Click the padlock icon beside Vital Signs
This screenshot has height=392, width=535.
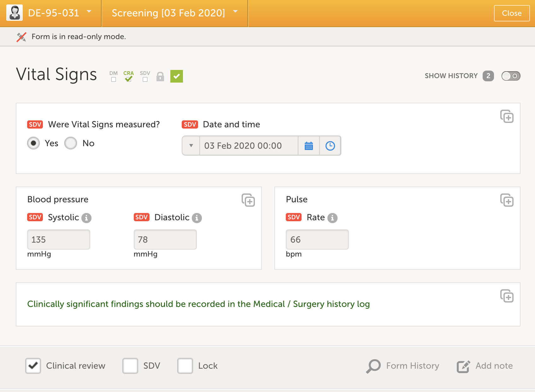[x=160, y=77]
